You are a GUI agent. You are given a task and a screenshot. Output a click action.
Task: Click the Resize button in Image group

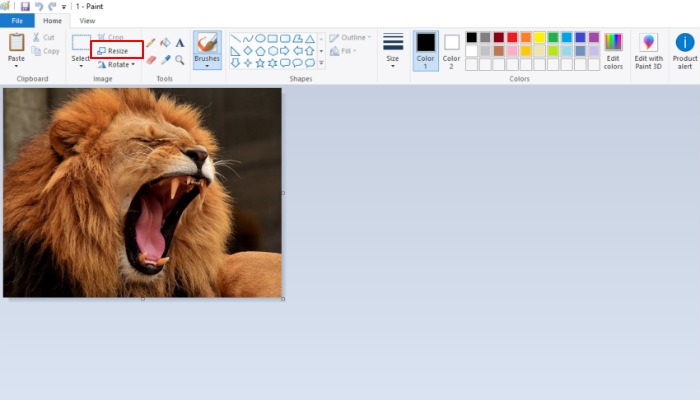click(x=113, y=51)
